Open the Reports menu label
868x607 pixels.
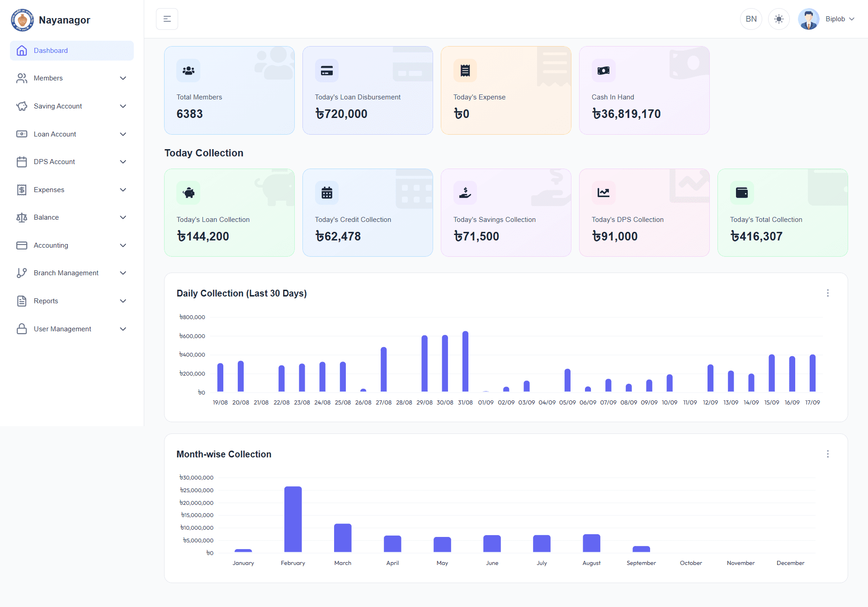pos(46,301)
